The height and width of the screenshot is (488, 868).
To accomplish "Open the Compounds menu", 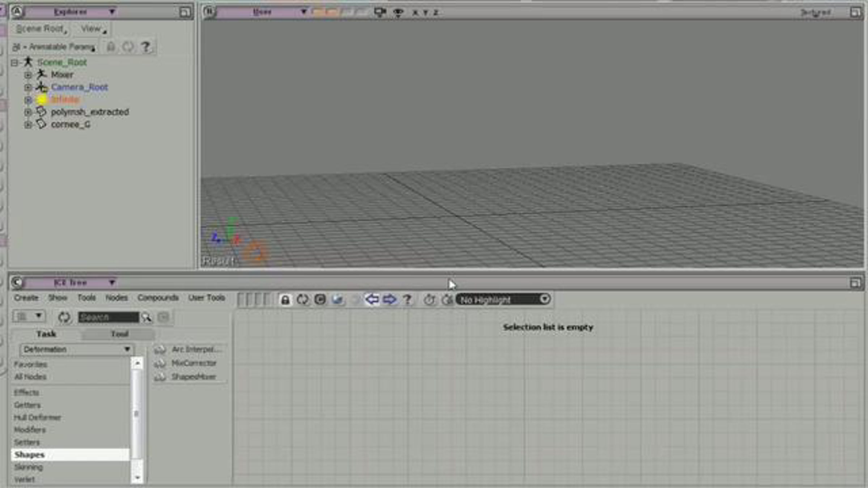I will click(x=158, y=297).
